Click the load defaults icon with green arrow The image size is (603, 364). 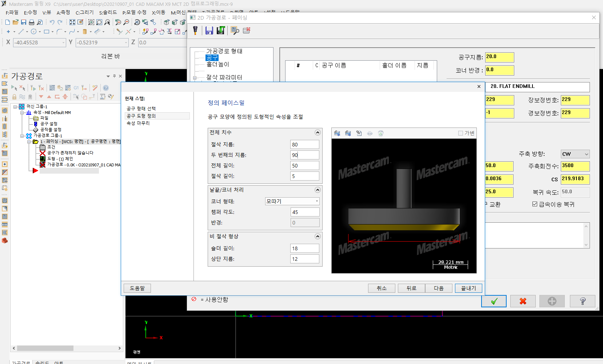[221, 31]
